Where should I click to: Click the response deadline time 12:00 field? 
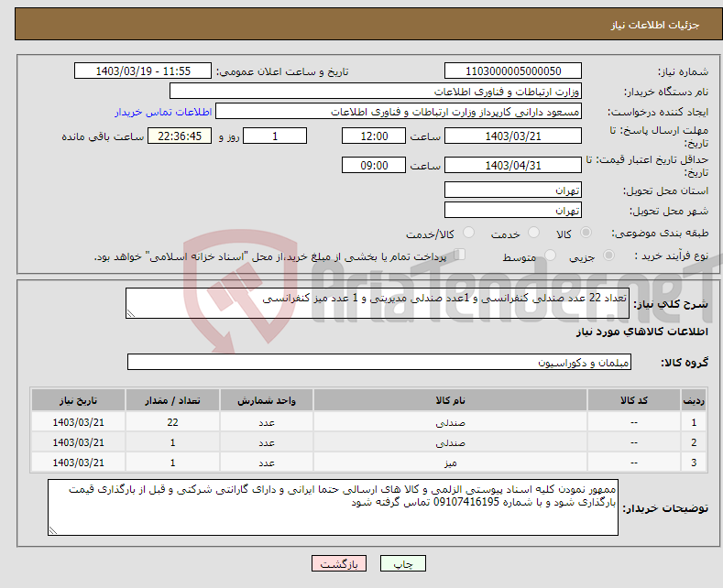pos(374,136)
